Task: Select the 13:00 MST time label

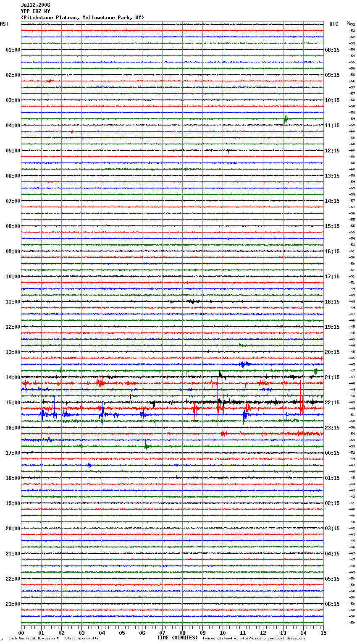Action: [x=13, y=352]
